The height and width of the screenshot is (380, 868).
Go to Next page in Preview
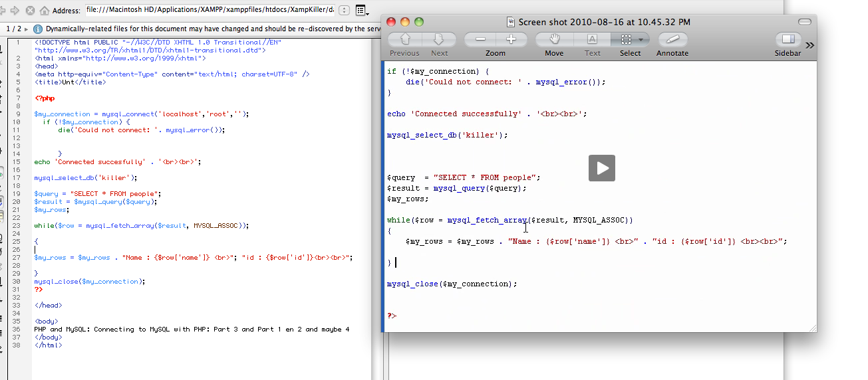point(439,40)
